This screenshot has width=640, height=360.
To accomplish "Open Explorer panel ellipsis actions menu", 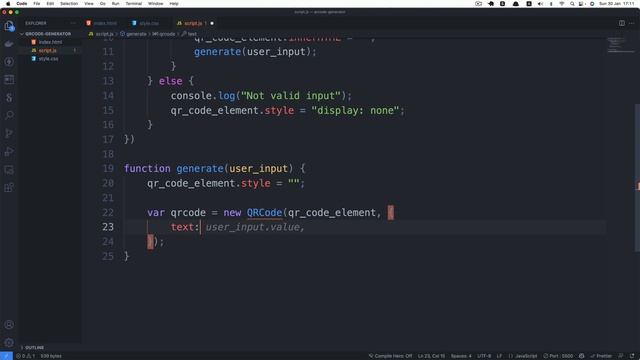I will (x=73, y=23).
